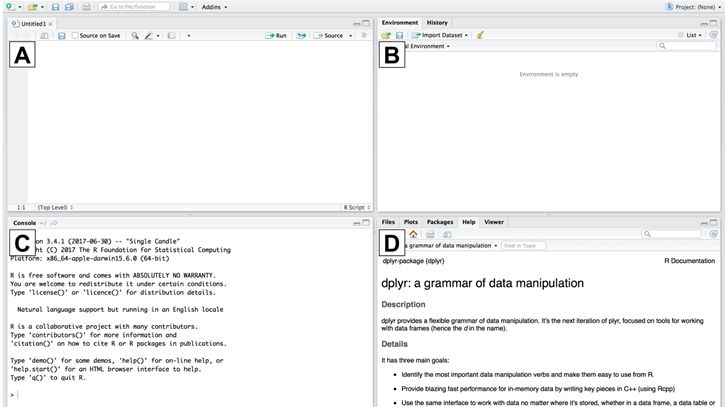725x407 pixels.
Task: Open the Import Dataset menu
Action: tap(440, 35)
